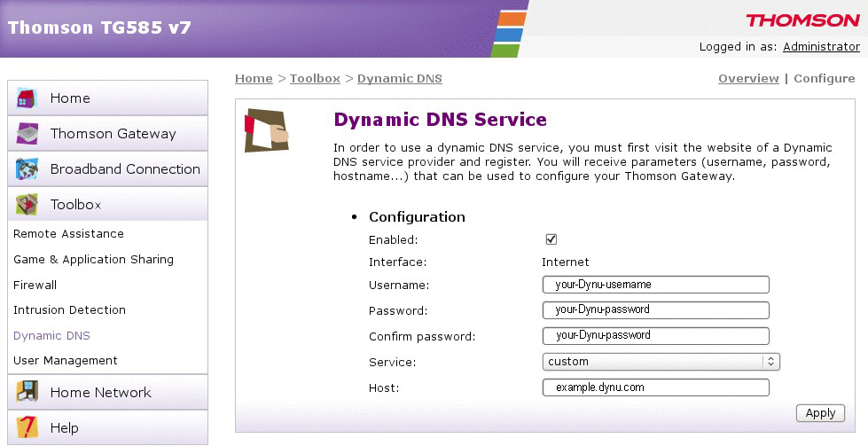Click the 'Dynamic DNS Service' title
868x446 pixels.
point(440,120)
